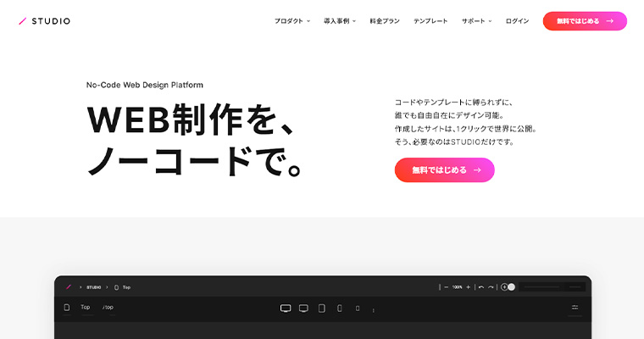Click the zoom out minus icon
The height and width of the screenshot is (339, 644).
pyautogui.click(x=447, y=287)
